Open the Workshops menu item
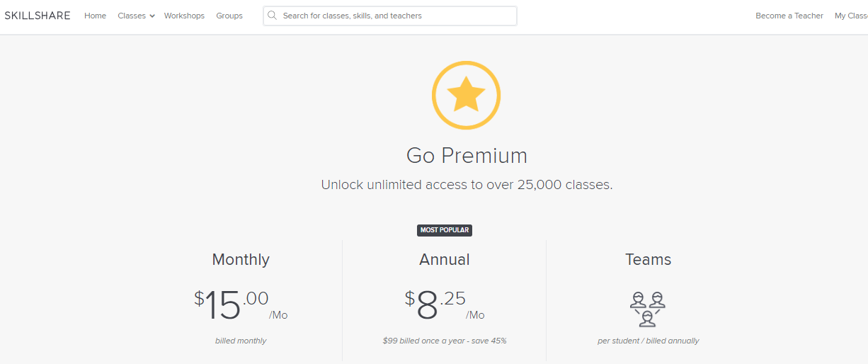 click(184, 16)
